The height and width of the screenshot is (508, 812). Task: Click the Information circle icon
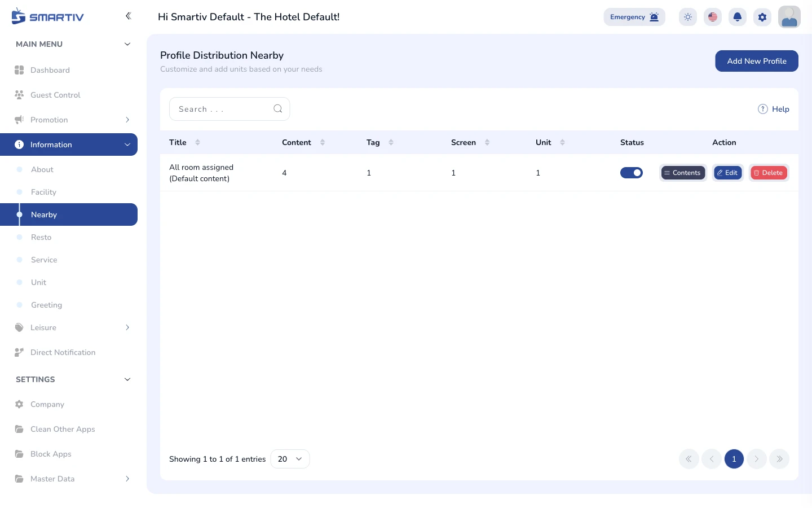pos(19,144)
